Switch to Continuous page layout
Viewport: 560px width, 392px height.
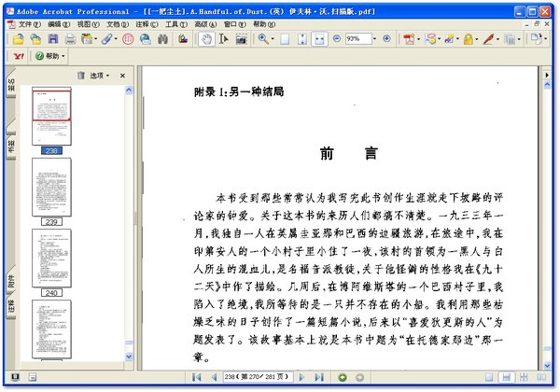tap(507, 377)
